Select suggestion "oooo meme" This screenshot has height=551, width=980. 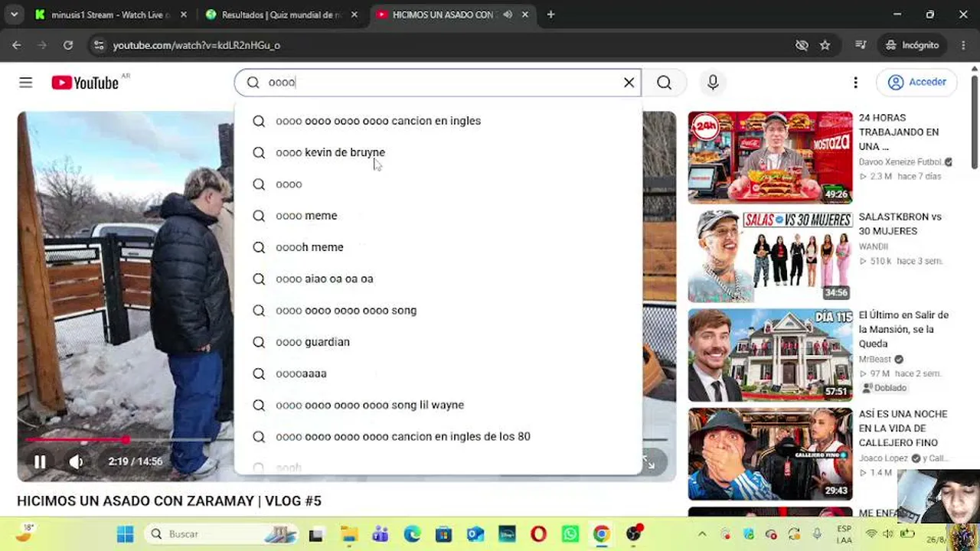pyautogui.click(x=438, y=216)
